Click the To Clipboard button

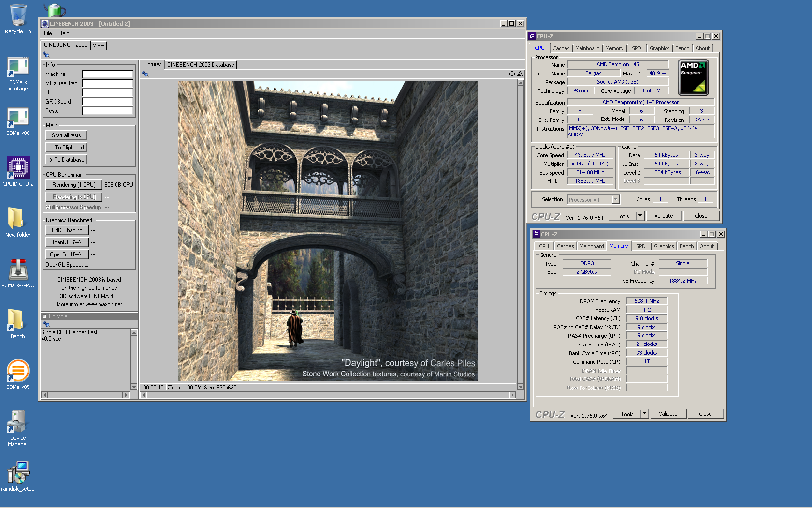coord(66,148)
